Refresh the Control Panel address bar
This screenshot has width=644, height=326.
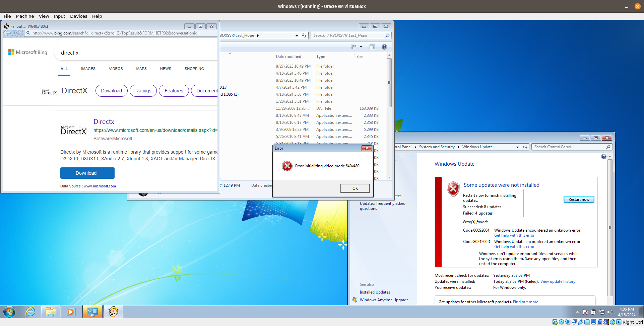(525, 147)
